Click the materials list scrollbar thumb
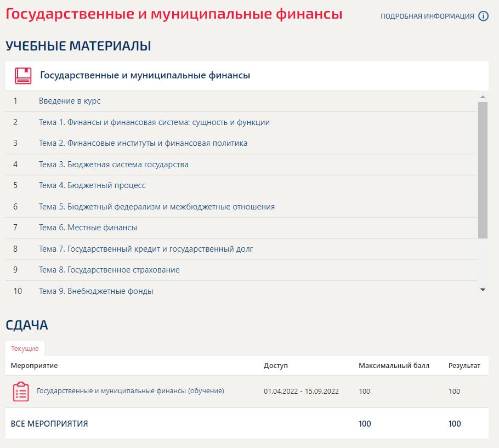Viewport: 499px width, 448px height. tap(483, 170)
